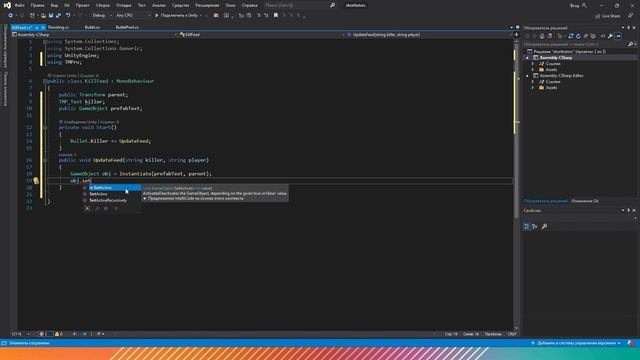The width and height of the screenshot is (640, 360).
Task: Expand Assets folder under Assembly-CSharp
Action: [x=533, y=70]
